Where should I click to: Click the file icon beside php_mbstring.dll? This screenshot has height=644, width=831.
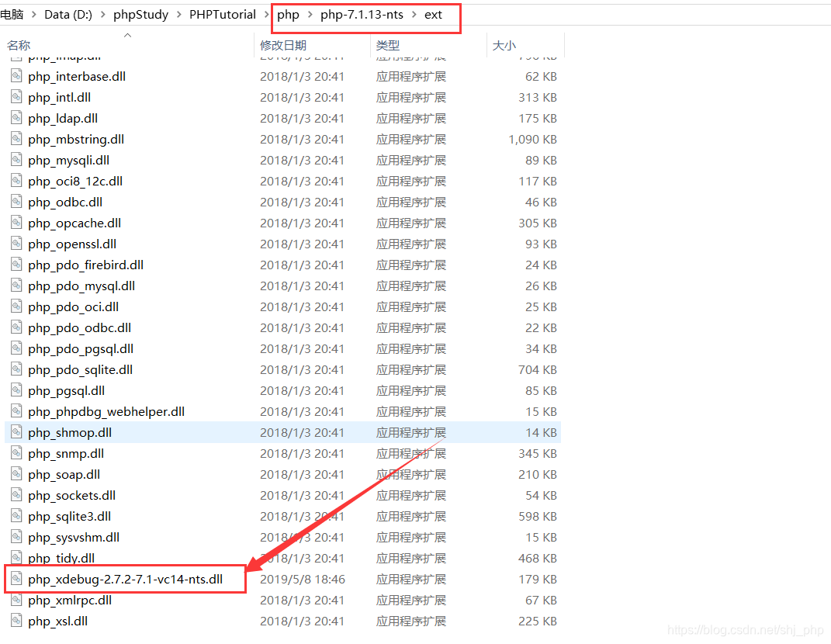(x=16, y=139)
